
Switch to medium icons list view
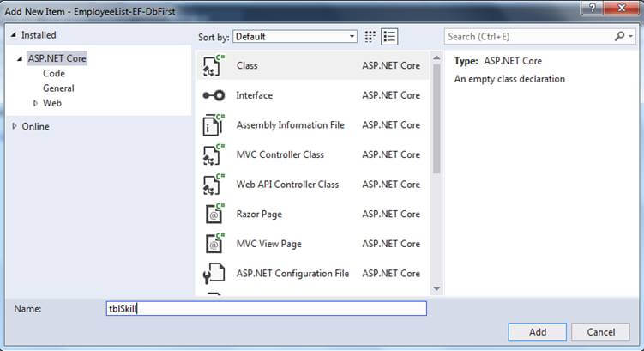pyautogui.click(x=389, y=37)
